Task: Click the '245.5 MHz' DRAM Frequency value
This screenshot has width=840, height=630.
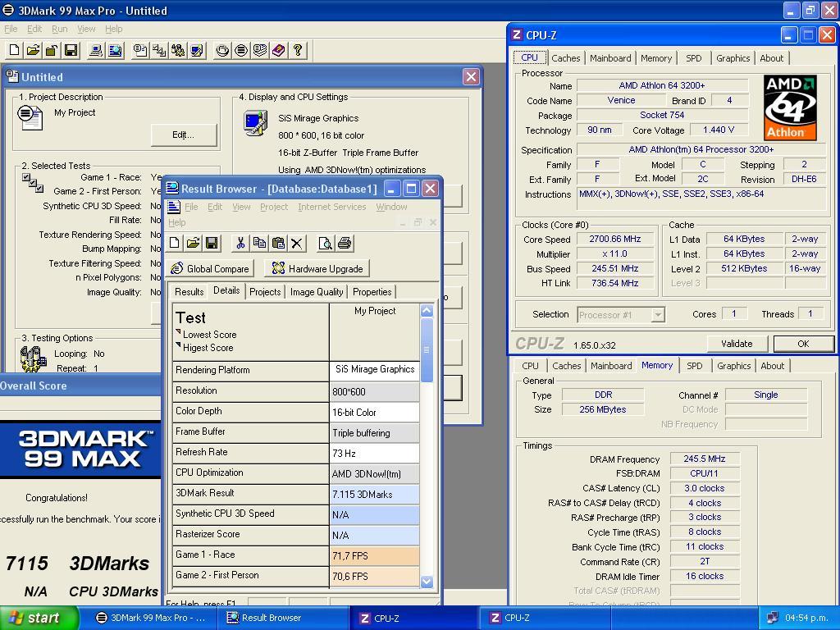Action: point(705,459)
